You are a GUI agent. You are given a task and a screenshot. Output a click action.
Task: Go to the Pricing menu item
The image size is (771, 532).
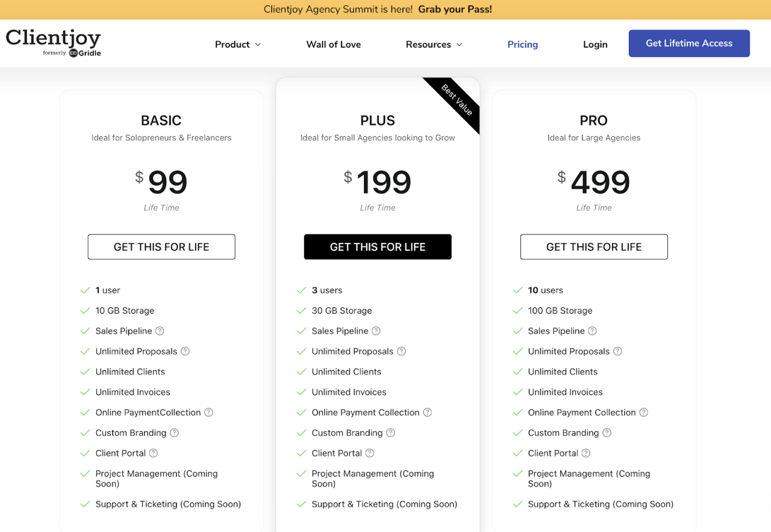[522, 45]
